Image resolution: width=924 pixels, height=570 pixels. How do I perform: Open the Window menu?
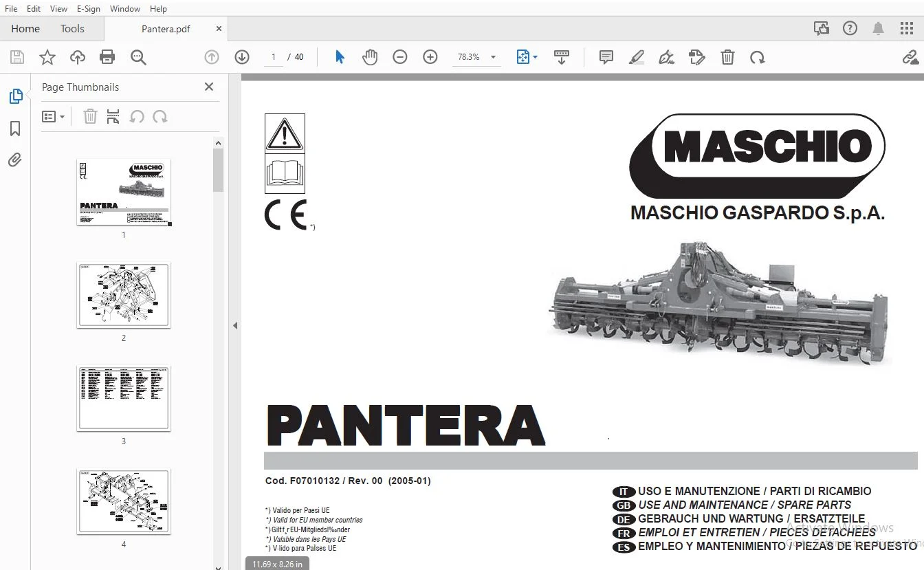point(125,8)
